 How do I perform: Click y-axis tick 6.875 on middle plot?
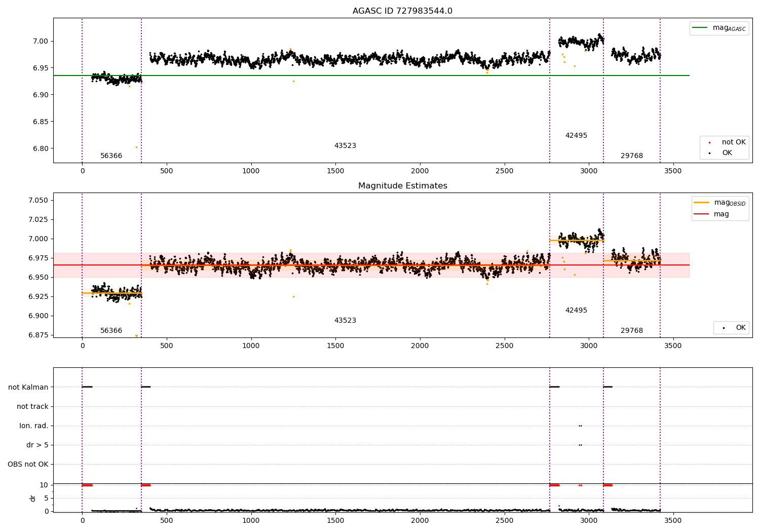point(38,335)
